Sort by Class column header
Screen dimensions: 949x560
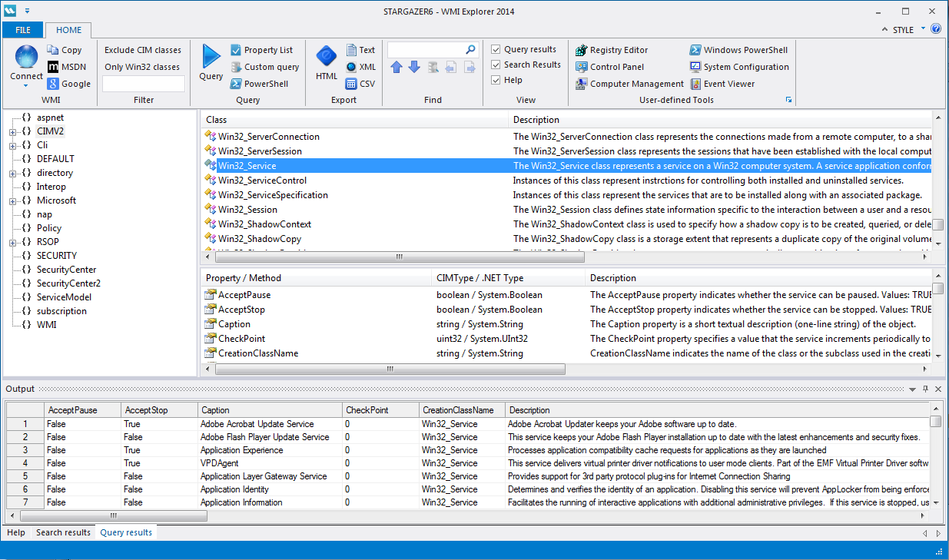click(355, 120)
